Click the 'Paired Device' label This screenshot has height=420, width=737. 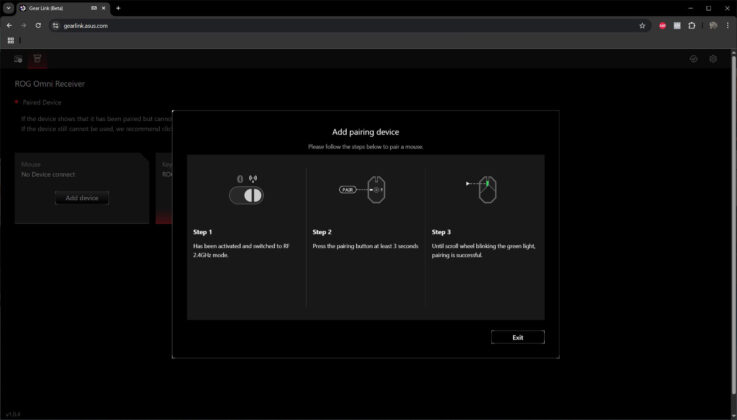[42, 102]
